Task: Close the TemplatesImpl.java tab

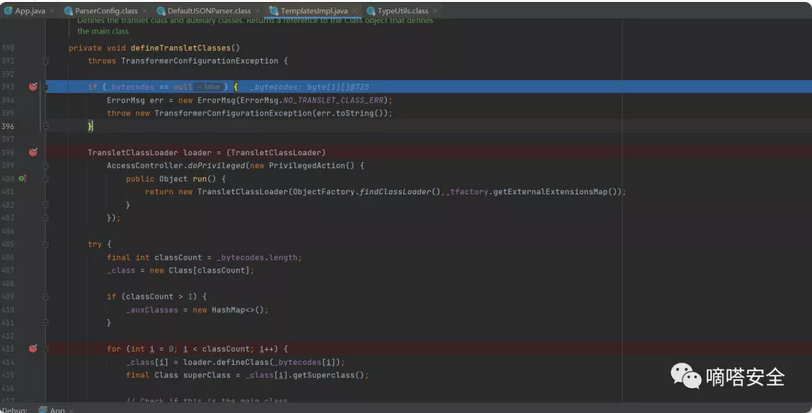Action: point(354,11)
